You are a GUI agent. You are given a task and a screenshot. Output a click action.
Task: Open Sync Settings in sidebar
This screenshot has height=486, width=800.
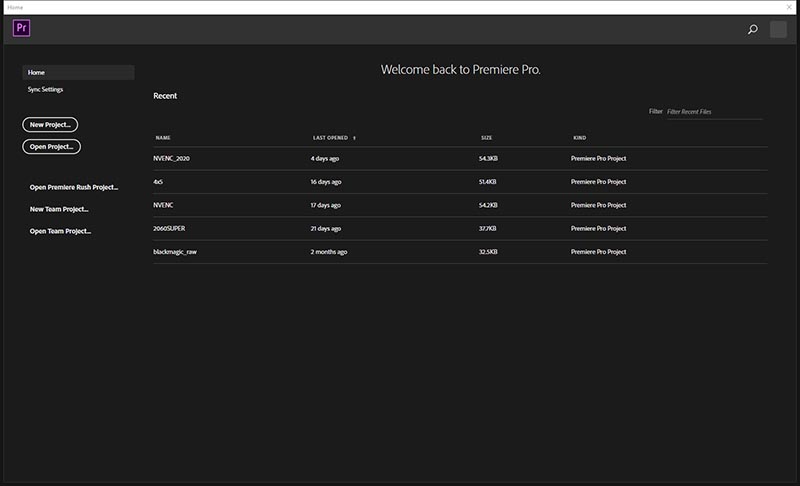point(45,89)
